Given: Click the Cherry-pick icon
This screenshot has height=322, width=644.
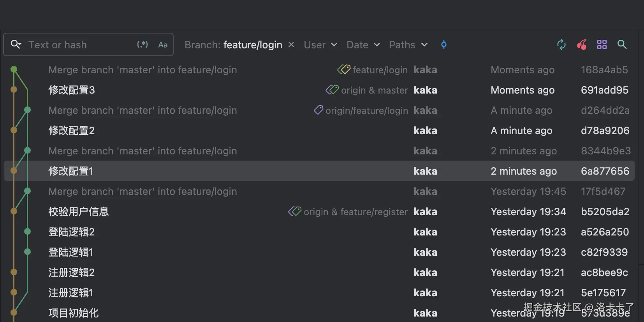Looking at the screenshot, I should (x=582, y=45).
